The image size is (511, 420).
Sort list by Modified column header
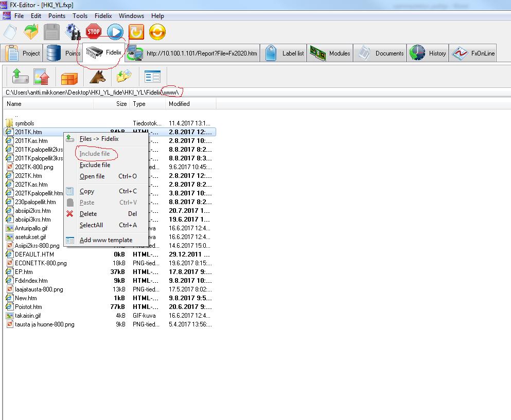[190, 103]
